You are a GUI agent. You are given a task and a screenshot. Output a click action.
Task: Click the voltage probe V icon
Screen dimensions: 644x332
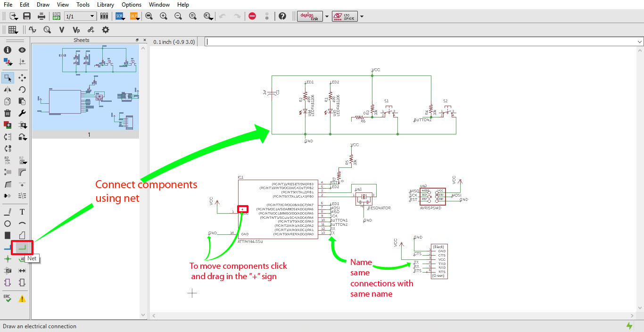pyautogui.click(x=62, y=30)
